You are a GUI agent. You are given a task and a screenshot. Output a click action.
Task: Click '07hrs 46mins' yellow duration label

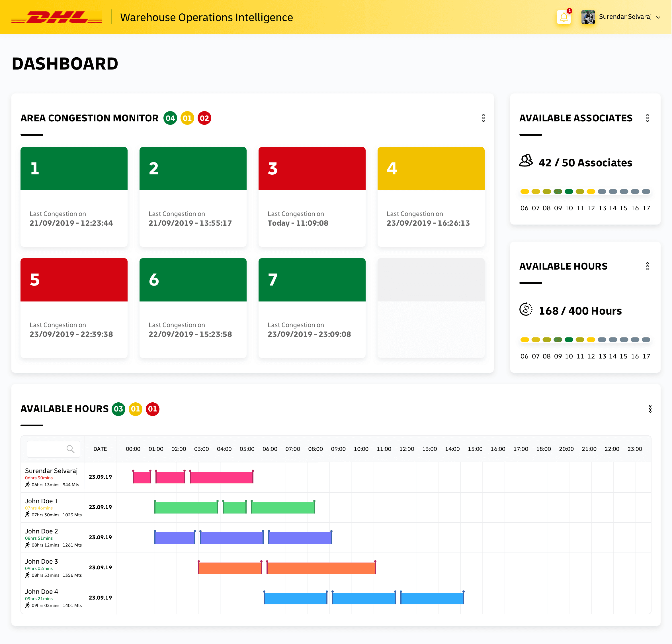[x=39, y=508]
